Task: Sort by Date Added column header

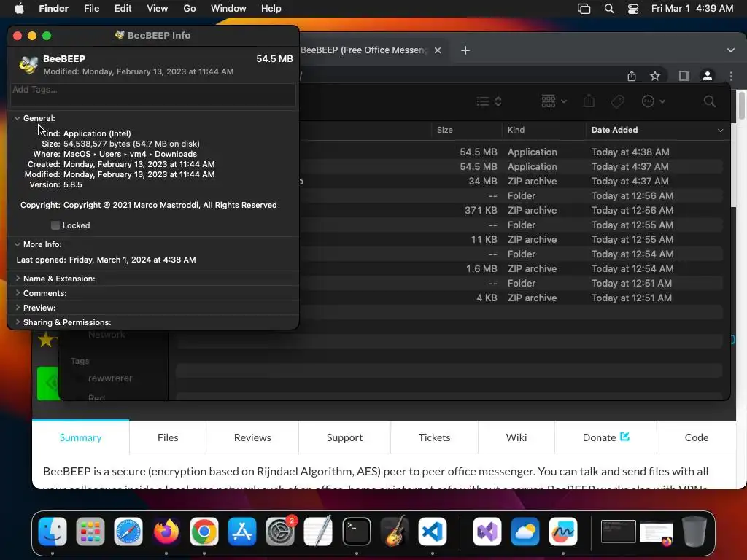Action: click(x=657, y=130)
